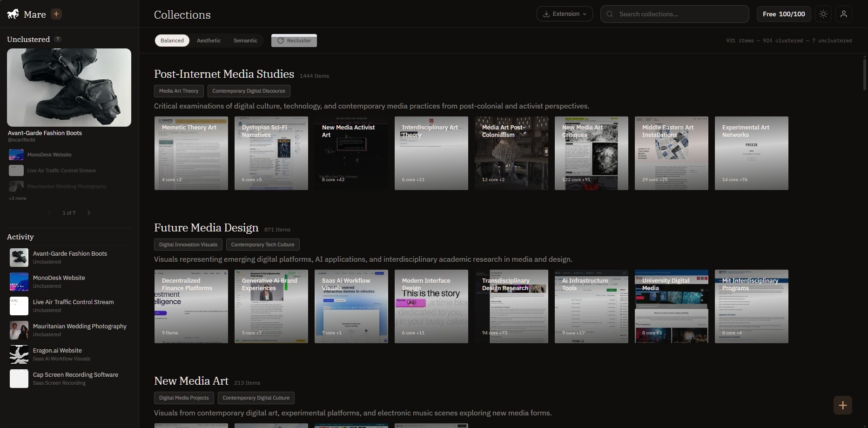Open the user profile icon

pyautogui.click(x=844, y=14)
